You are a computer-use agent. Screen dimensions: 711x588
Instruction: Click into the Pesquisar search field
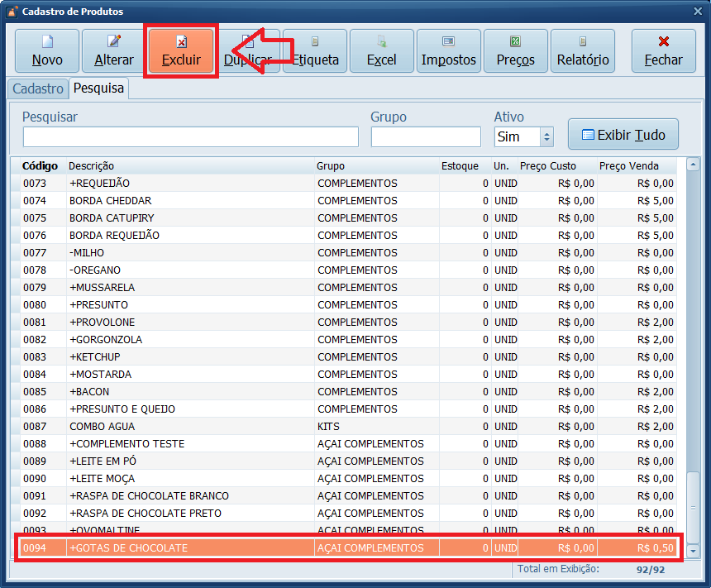pos(190,137)
